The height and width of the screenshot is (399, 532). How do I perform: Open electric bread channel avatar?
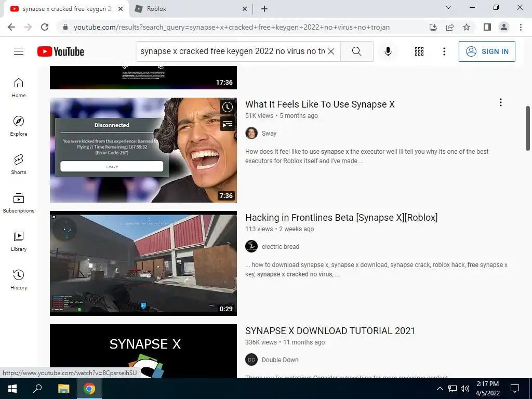[x=251, y=246]
